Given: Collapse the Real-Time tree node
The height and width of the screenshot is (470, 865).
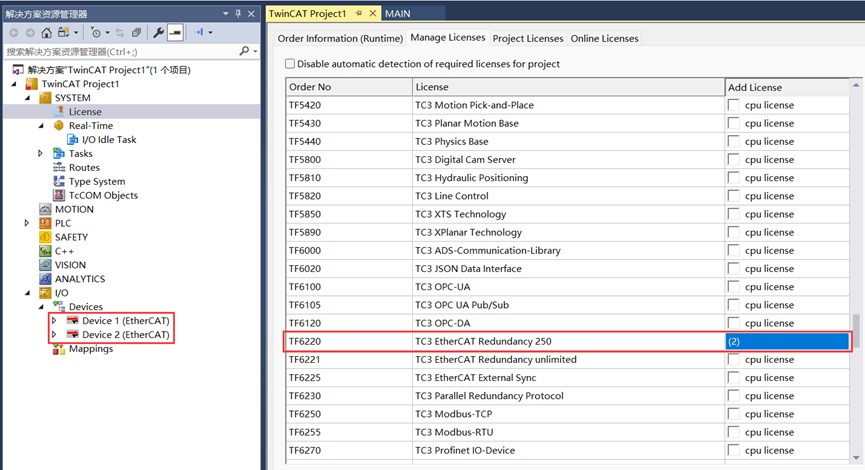Looking at the screenshot, I should click(41, 126).
